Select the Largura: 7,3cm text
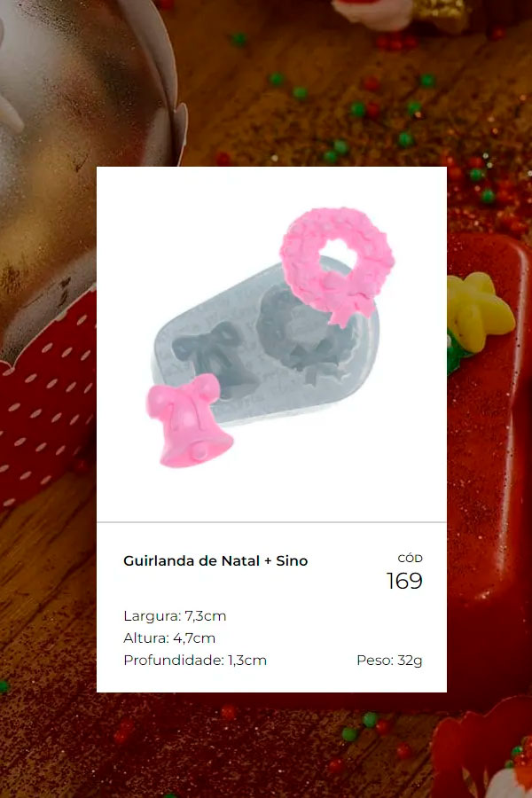The width and height of the screenshot is (532, 798). coord(175,616)
